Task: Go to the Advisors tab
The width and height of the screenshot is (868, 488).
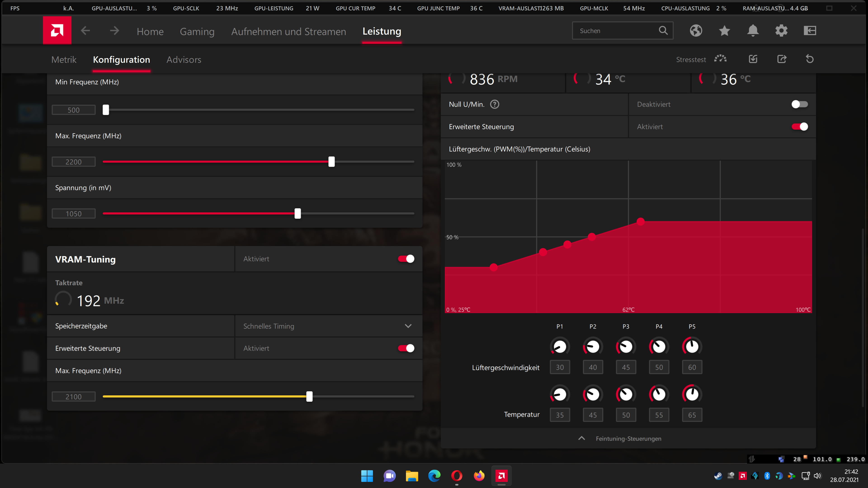Action: coord(184,60)
